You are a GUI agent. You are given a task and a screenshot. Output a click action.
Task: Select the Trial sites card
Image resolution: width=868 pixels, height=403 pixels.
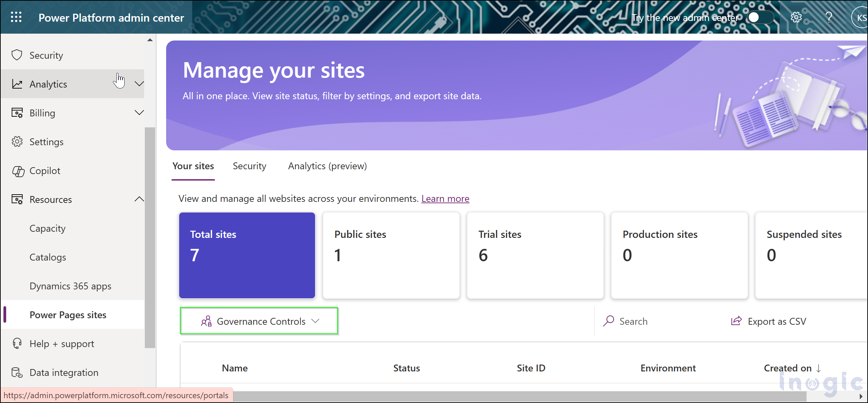pos(535,255)
